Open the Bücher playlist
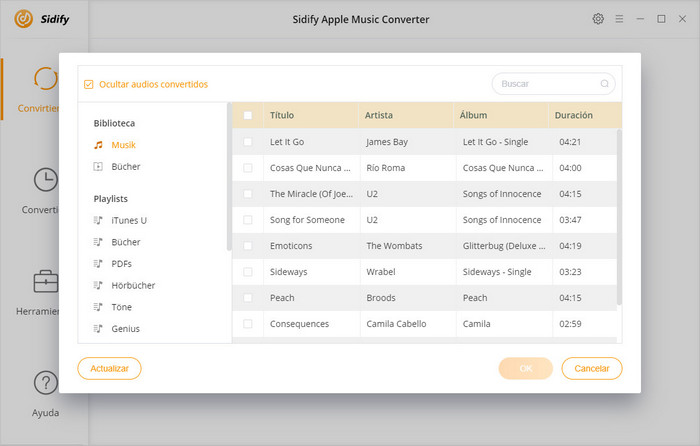 (126, 242)
